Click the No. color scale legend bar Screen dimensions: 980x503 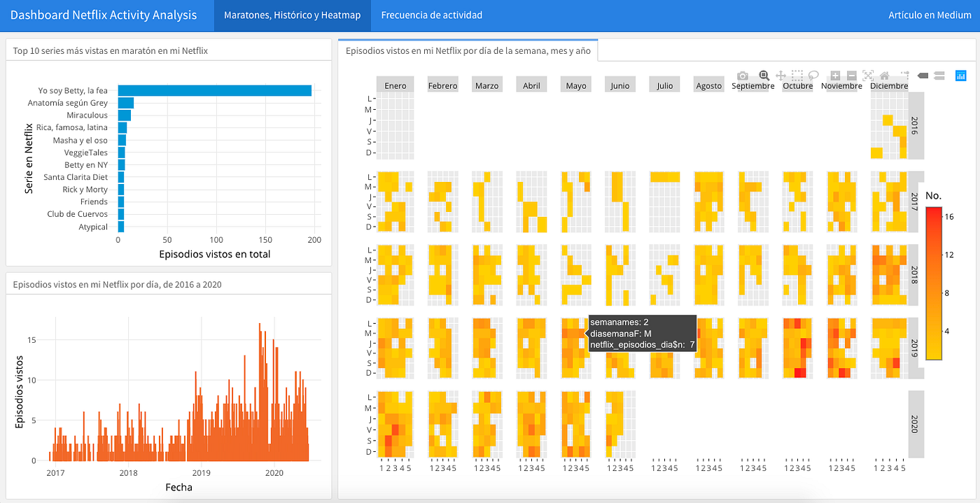click(933, 283)
